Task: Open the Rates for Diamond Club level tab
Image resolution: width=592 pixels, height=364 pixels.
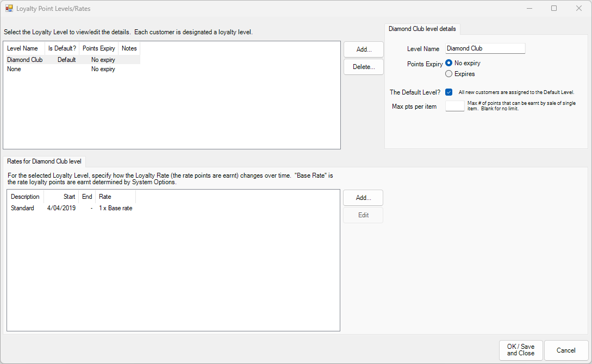Action: pos(44,161)
